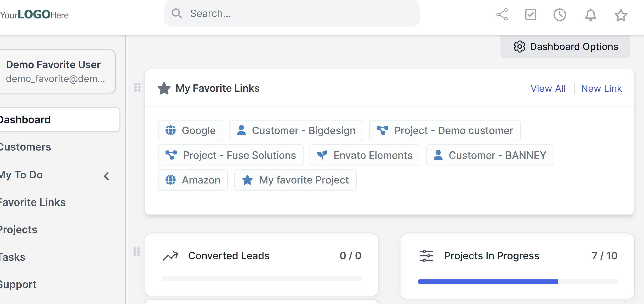Grab the Converted Leads widget drag handle
This screenshot has height=304, width=644.
136,252
